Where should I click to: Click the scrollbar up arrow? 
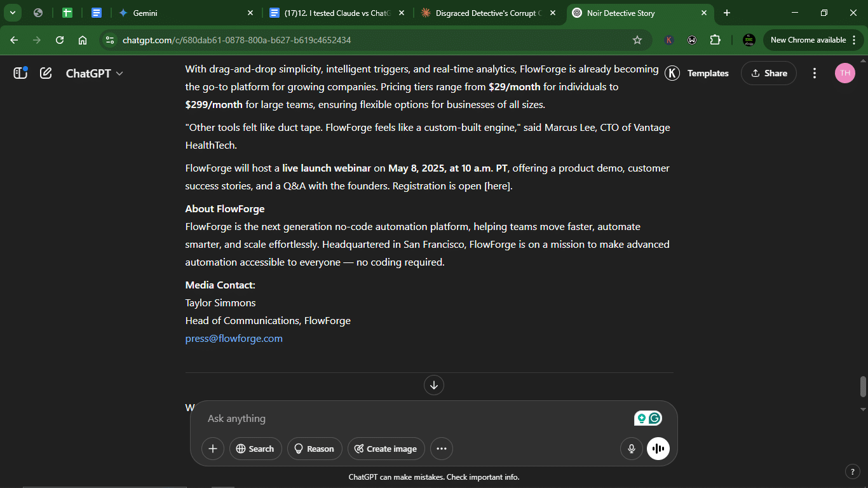click(863, 60)
